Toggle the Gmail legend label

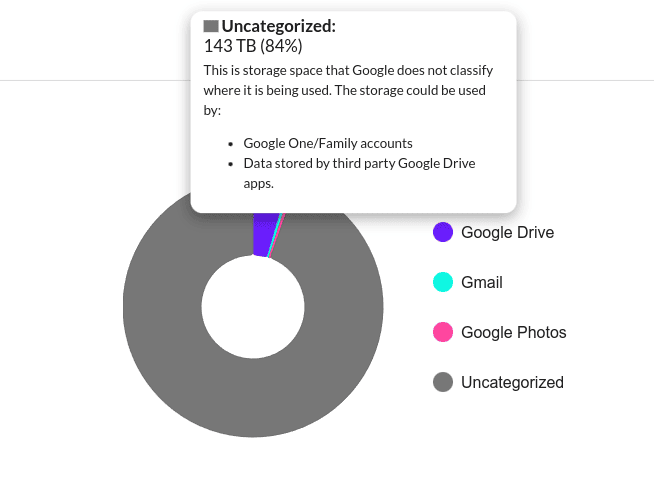click(482, 282)
